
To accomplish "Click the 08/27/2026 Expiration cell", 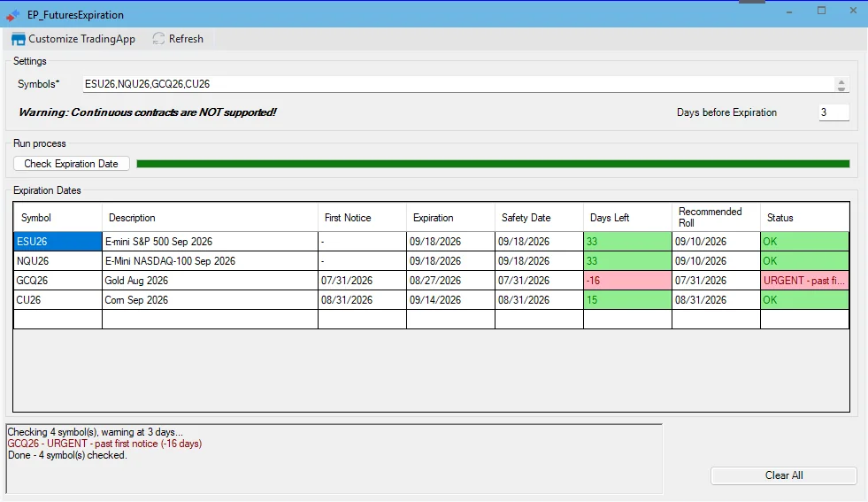I will click(x=450, y=281).
